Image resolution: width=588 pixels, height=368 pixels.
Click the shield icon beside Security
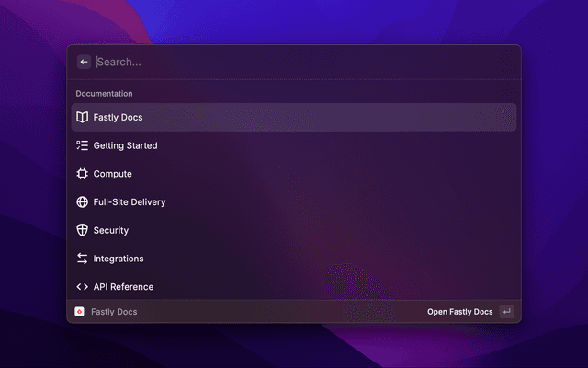(x=83, y=230)
